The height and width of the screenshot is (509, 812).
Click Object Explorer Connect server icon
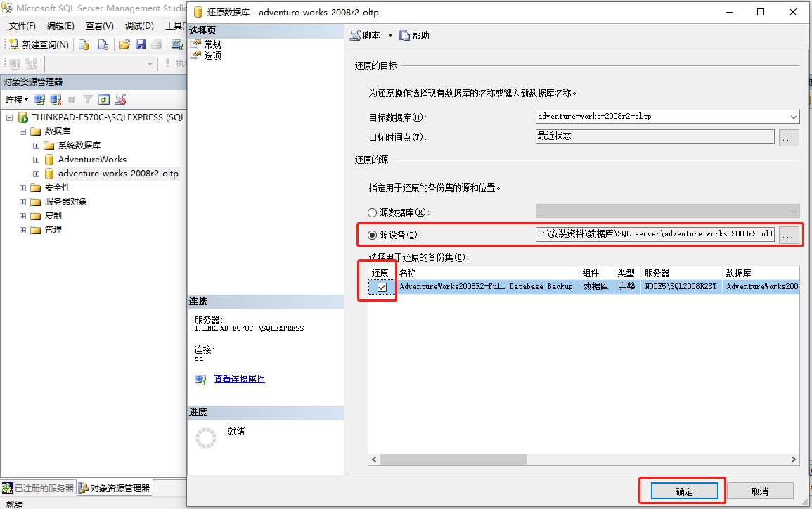(39, 99)
